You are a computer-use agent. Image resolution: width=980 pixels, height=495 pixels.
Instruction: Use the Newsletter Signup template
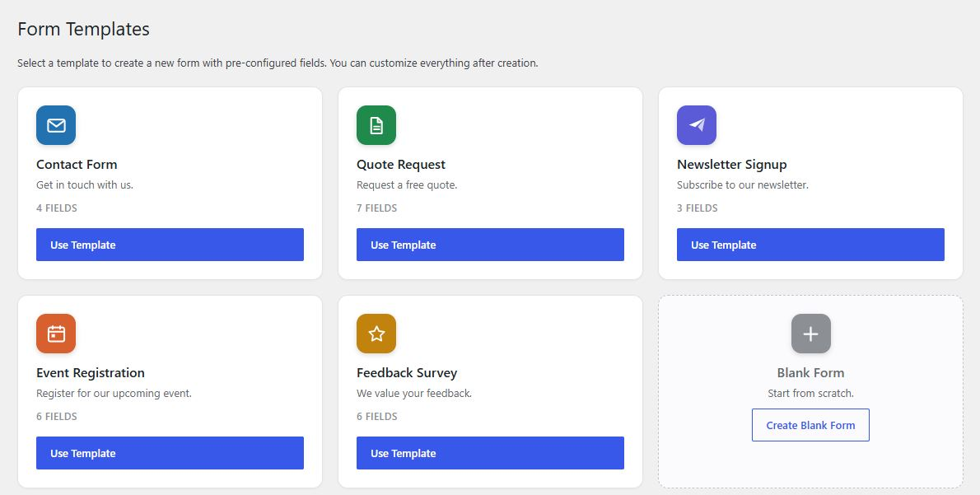[810, 245]
